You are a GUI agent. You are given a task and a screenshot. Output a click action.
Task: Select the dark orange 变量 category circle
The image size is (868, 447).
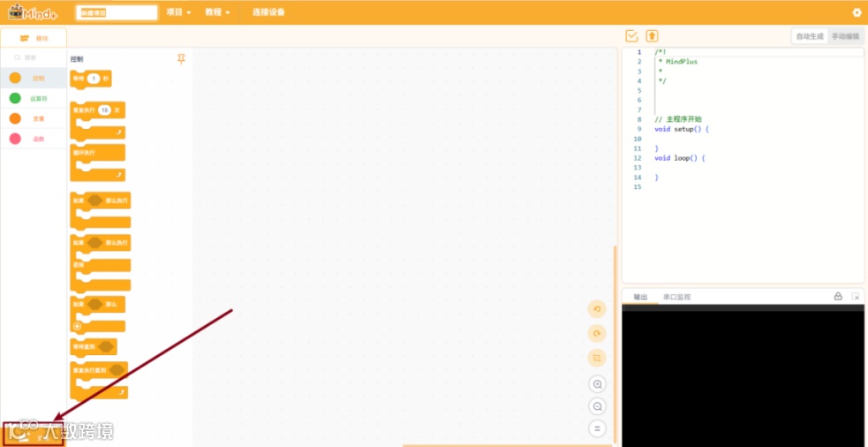tap(15, 118)
